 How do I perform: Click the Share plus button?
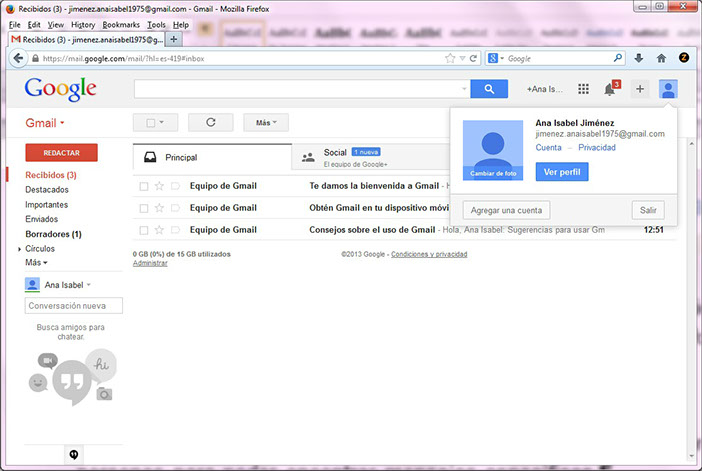(x=640, y=89)
